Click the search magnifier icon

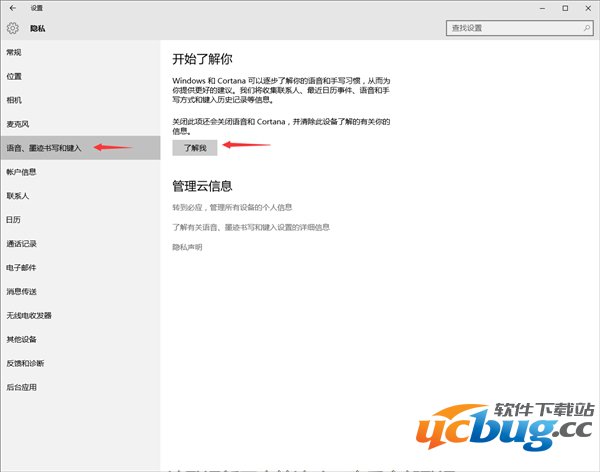tap(587, 28)
